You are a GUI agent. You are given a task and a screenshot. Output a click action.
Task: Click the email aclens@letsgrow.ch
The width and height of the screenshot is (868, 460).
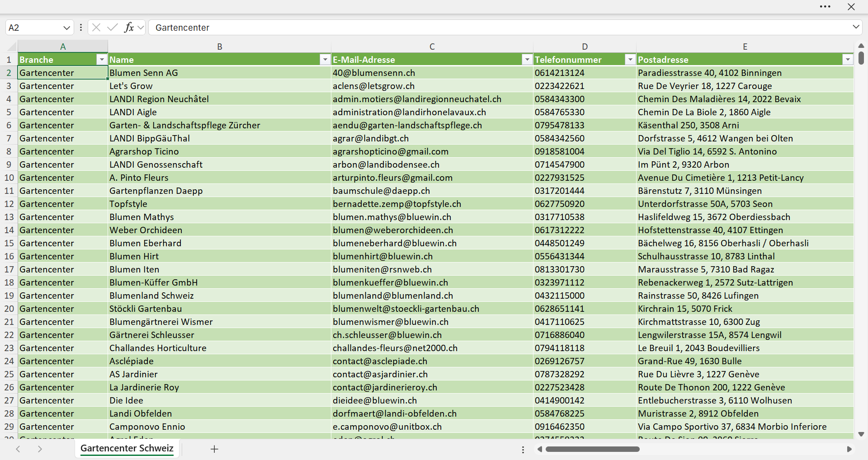point(432,86)
